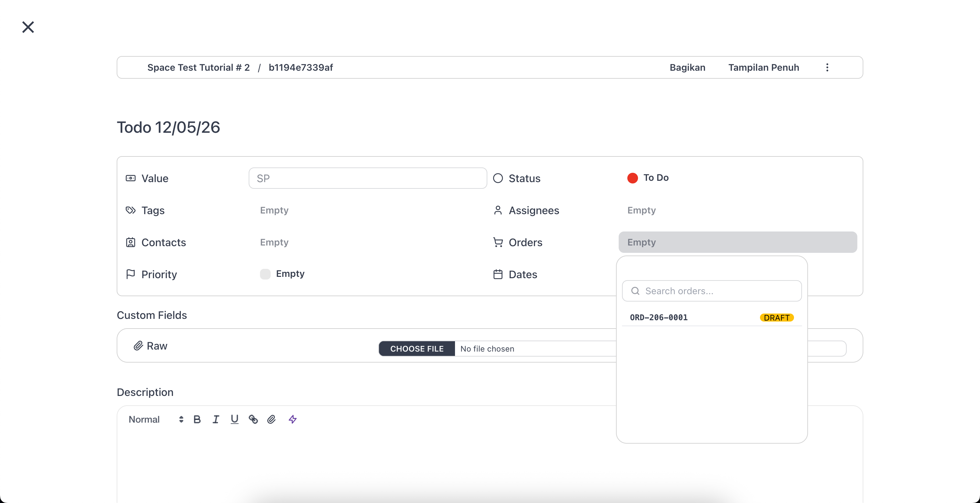Insert a link in description

click(x=253, y=419)
